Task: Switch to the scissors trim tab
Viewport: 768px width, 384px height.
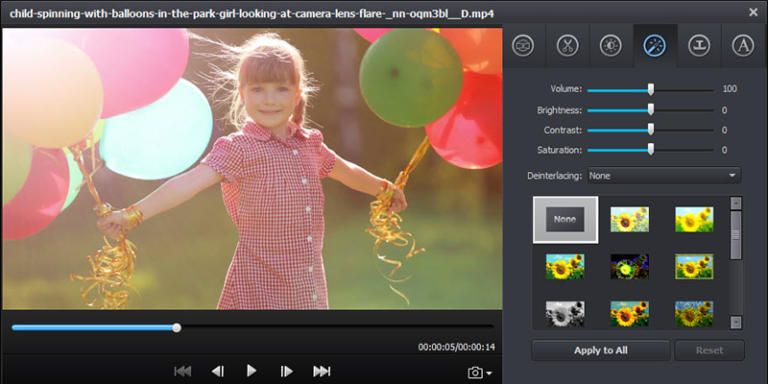Action: (x=567, y=46)
